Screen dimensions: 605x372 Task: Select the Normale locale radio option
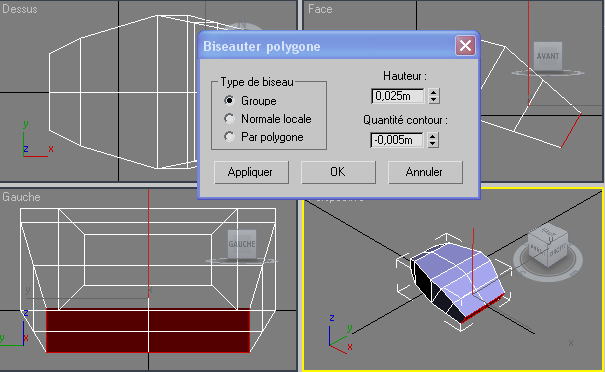click(x=230, y=118)
